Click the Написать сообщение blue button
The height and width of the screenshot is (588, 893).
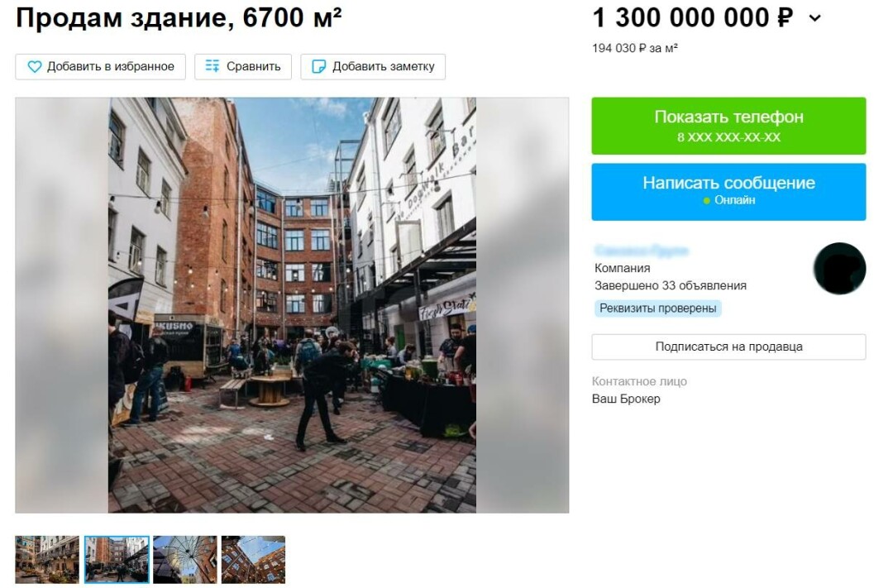point(728,192)
